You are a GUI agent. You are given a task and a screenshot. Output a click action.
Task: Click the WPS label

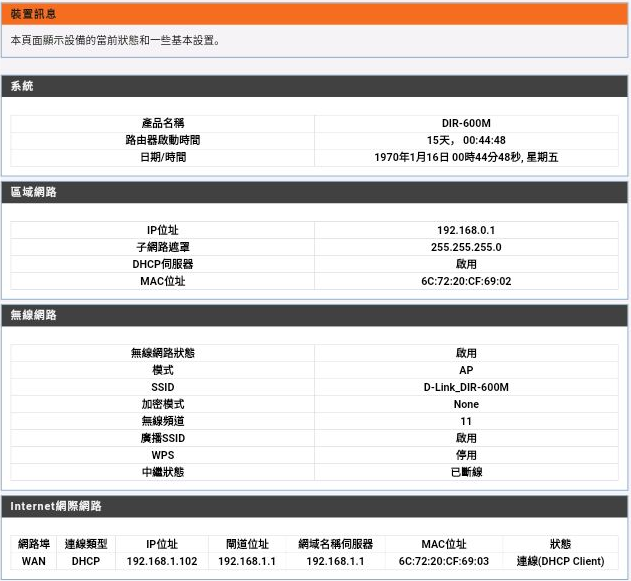tap(163, 455)
